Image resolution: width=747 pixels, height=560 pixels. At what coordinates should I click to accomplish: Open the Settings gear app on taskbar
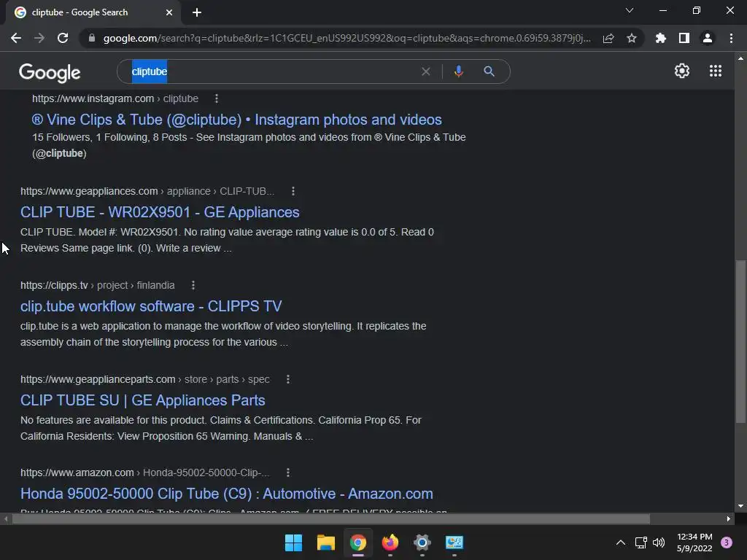pos(422,542)
